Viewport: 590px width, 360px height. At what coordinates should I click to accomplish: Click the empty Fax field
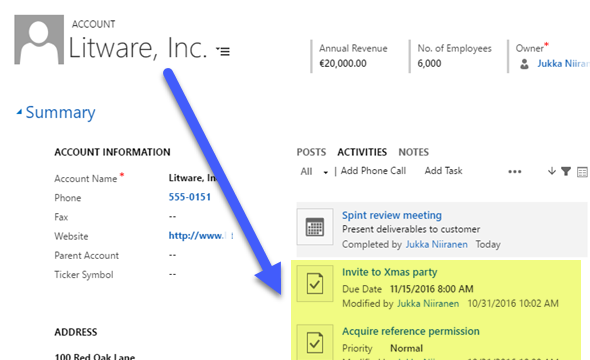coord(172,217)
